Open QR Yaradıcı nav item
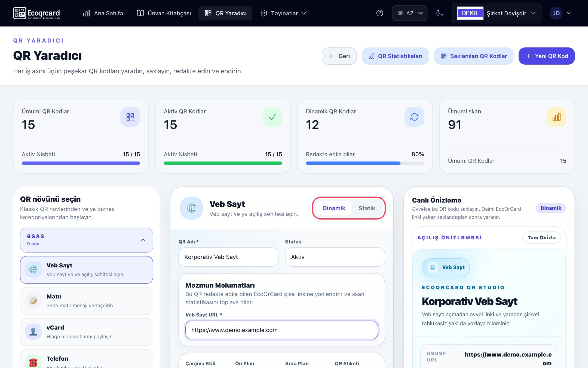The width and height of the screenshot is (588, 368). pos(225,13)
